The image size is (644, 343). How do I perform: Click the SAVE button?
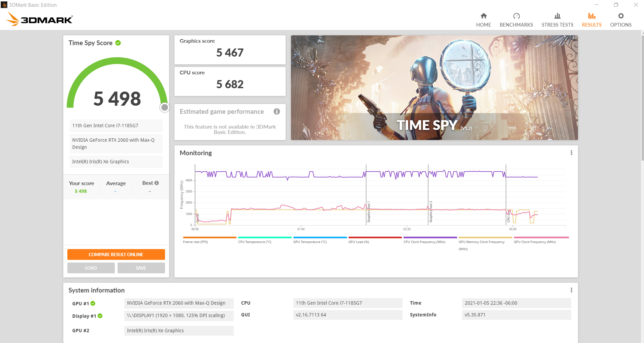click(x=141, y=268)
